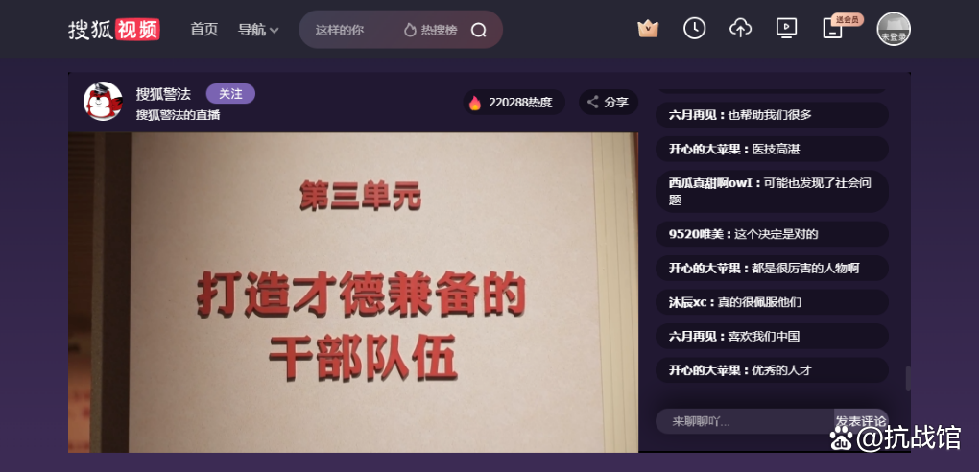Open the video player screen icon
The height and width of the screenshot is (472, 980).
tap(786, 29)
